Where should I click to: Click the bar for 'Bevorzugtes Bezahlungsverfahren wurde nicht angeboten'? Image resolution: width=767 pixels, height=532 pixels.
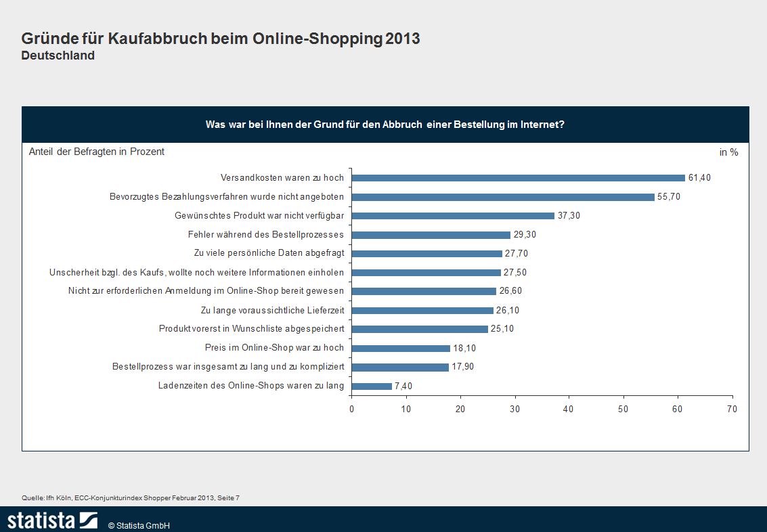[503, 197]
